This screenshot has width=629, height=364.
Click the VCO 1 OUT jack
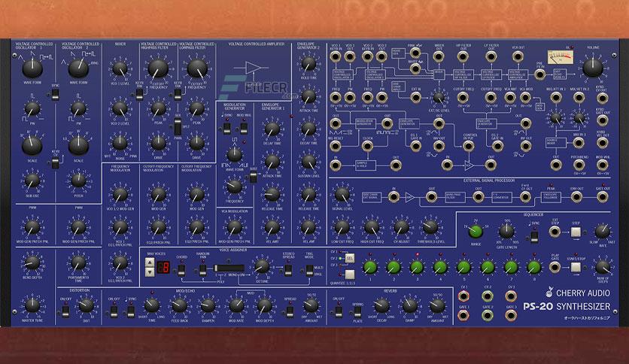pos(350,56)
